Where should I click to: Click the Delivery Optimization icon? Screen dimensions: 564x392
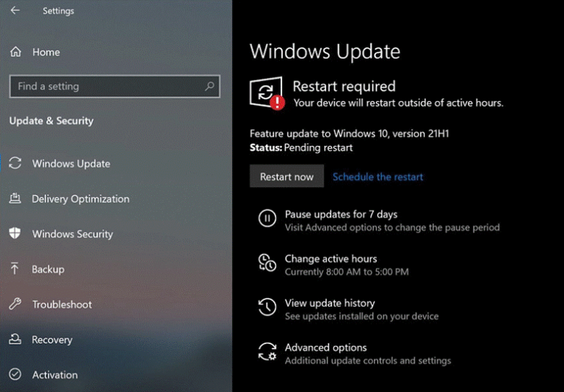15,198
